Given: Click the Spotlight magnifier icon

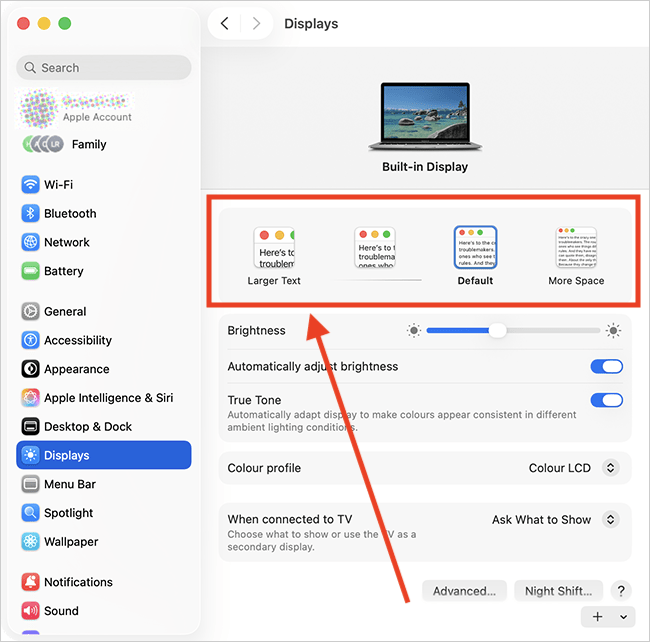Looking at the screenshot, I should click(30, 513).
